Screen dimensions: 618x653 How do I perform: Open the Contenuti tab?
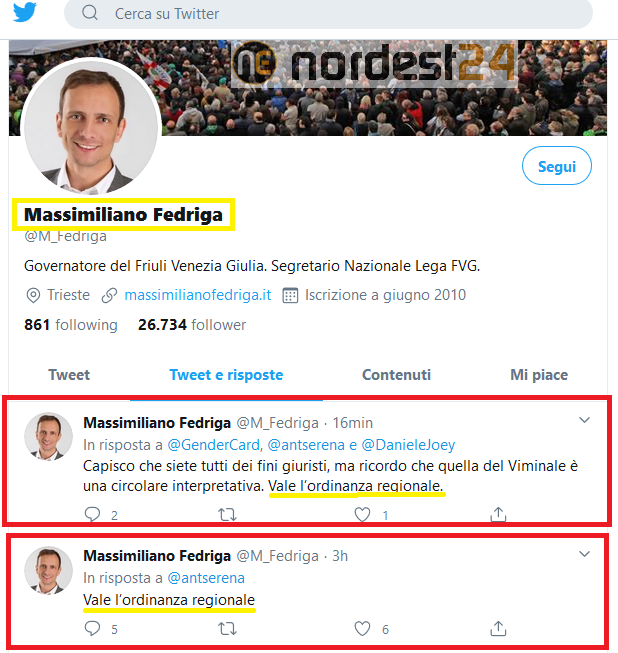point(396,375)
